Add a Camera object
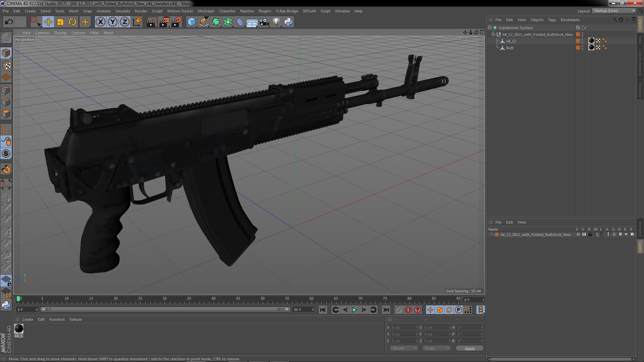This screenshot has width=644, height=362. click(264, 22)
